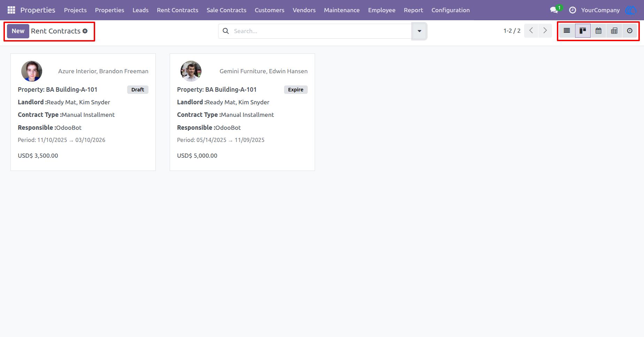This screenshot has width=644, height=337.
Task: Open the Rent Contracts menu
Action: (x=177, y=10)
